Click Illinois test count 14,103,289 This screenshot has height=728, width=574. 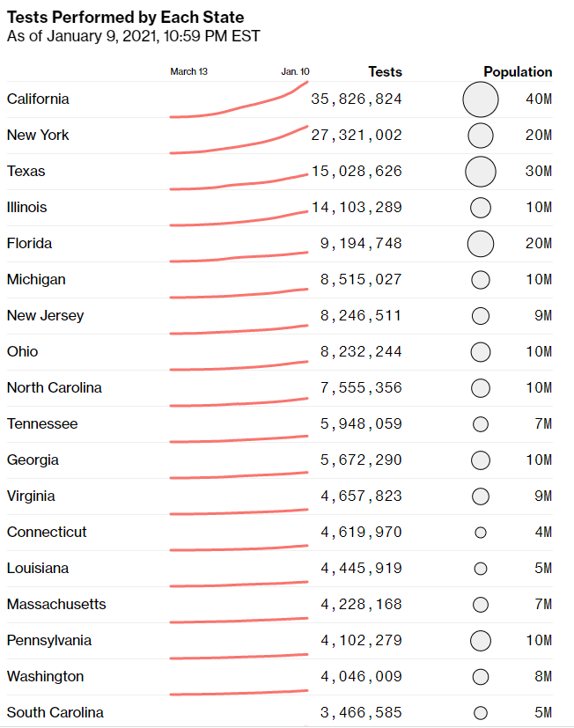pos(357,207)
